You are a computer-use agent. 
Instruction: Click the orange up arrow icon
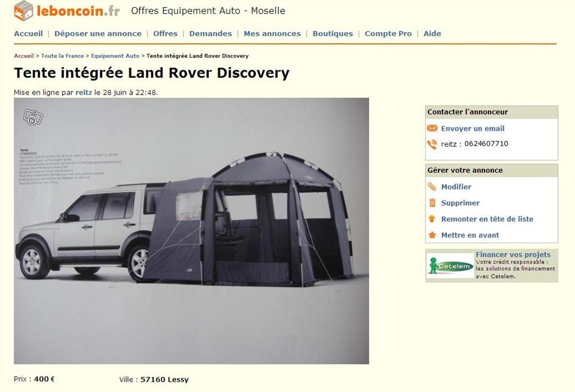click(432, 219)
